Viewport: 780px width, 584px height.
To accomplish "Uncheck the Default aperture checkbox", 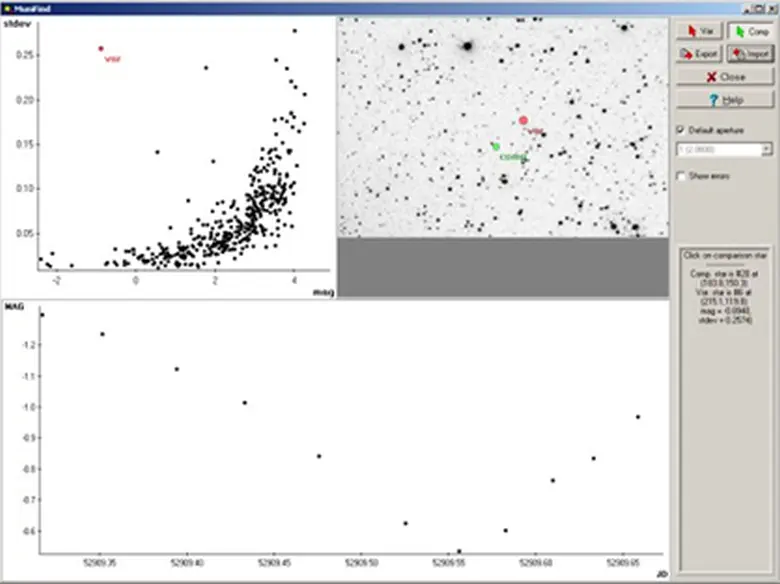I will pos(682,130).
